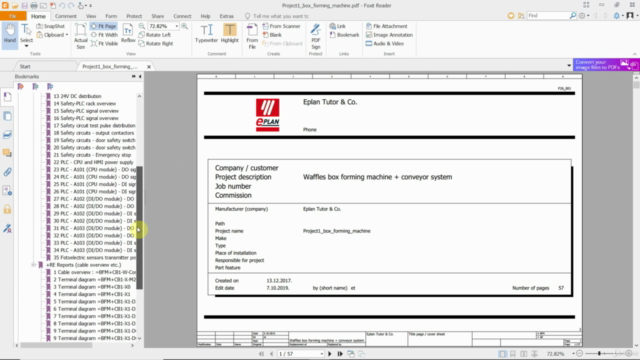Collapse the Bookmarks panel
The image size is (640, 360).
tap(140, 76)
